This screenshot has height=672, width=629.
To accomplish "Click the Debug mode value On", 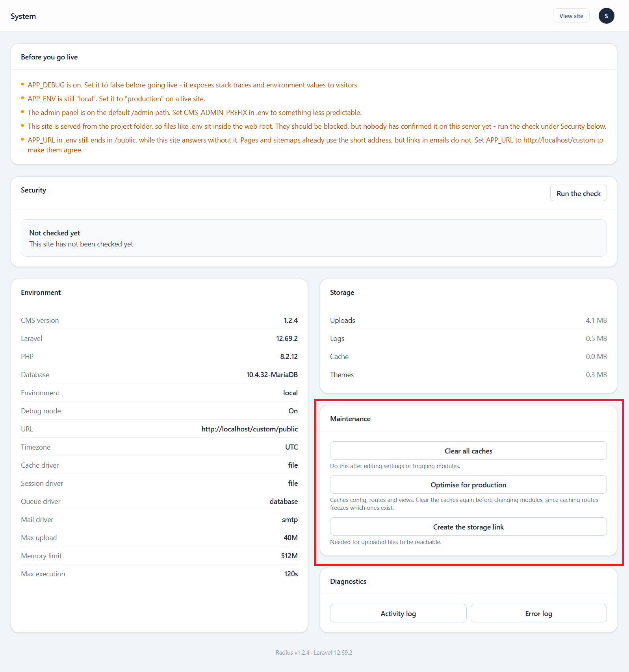I will (293, 411).
